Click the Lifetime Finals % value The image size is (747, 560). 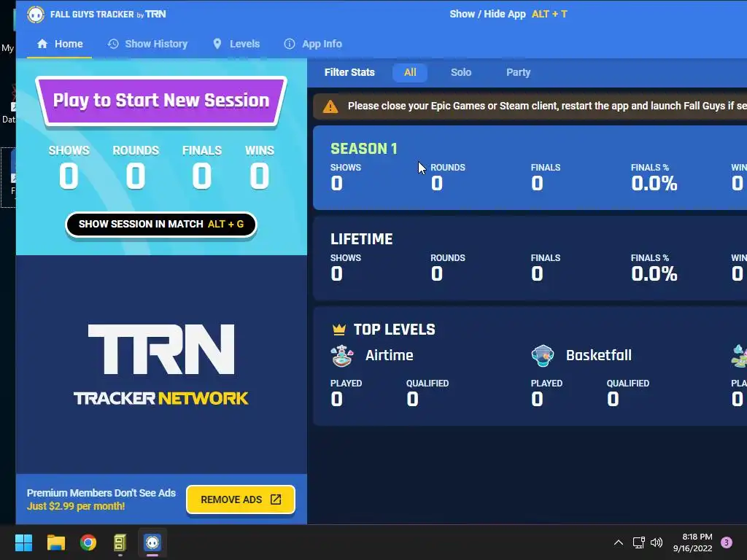[x=654, y=274]
